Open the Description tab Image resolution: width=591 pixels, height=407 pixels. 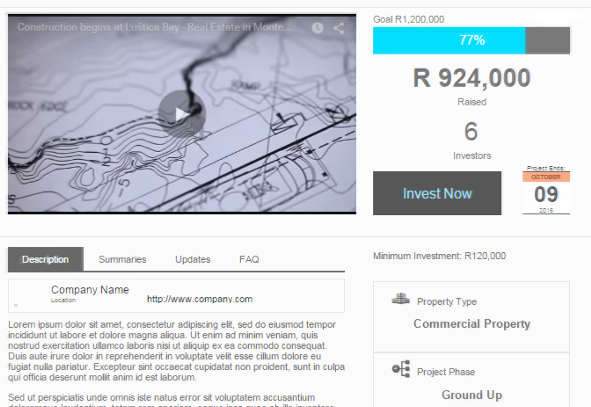(46, 259)
